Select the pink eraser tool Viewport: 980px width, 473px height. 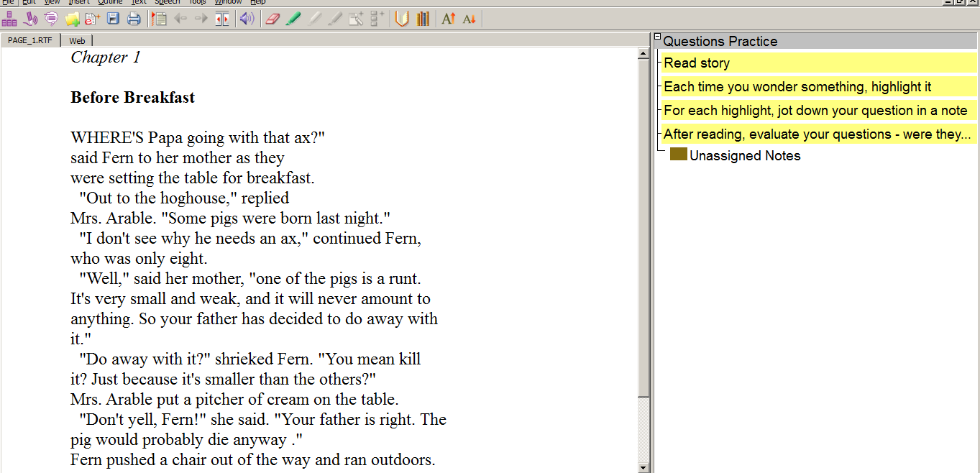tap(273, 19)
